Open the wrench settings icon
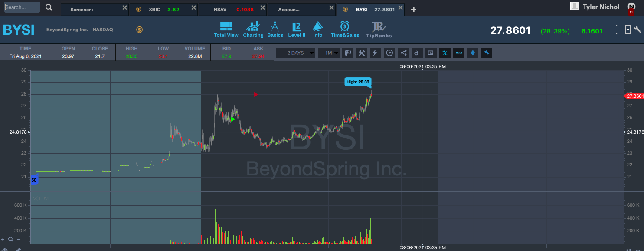This screenshot has height=251, width=644. [x=637, y=30]
